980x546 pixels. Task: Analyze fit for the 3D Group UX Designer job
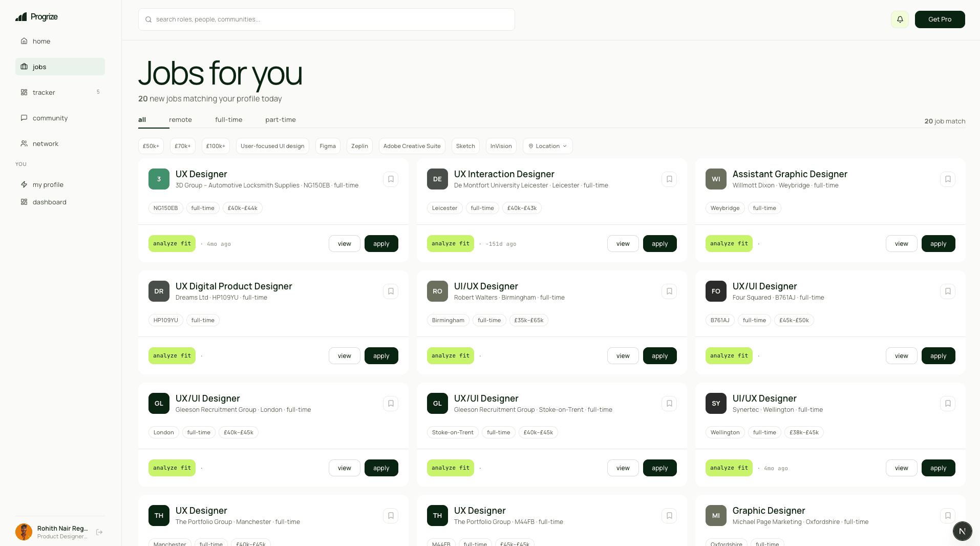pyautogui.click(x=172, y=244)
